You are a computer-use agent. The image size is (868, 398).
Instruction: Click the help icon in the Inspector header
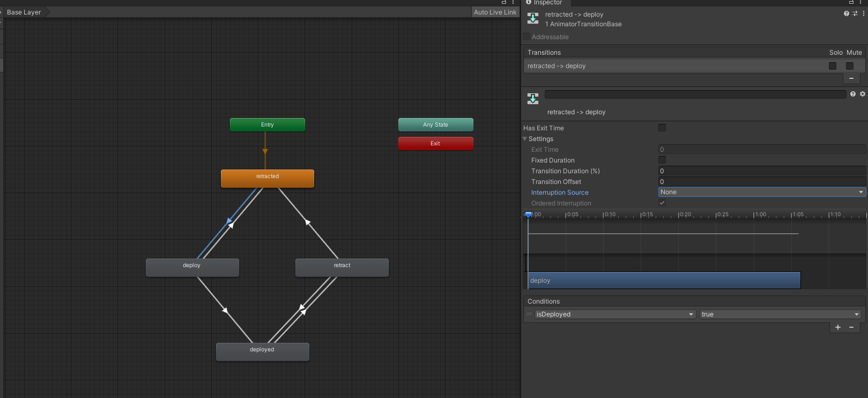(846, 13)
